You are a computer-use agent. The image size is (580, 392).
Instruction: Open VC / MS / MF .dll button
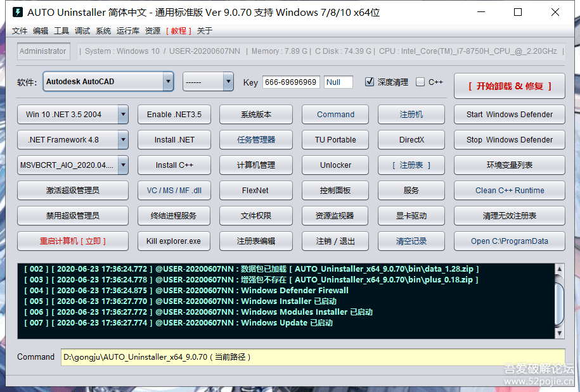tap(174, 190)
